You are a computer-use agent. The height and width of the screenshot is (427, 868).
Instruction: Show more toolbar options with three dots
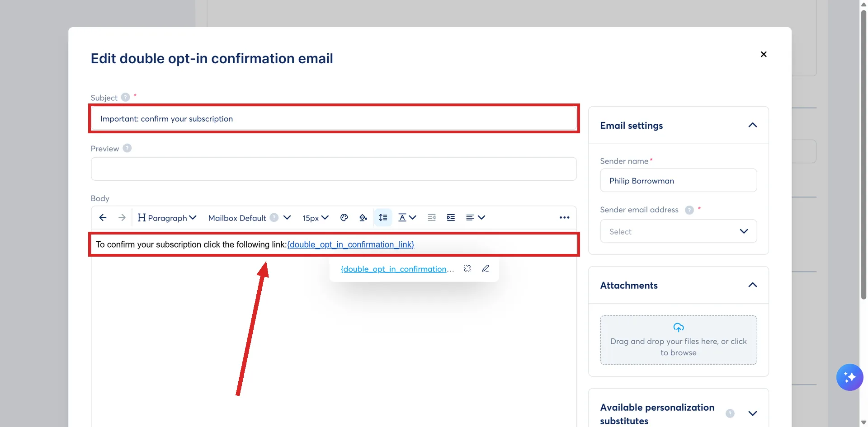564,217
